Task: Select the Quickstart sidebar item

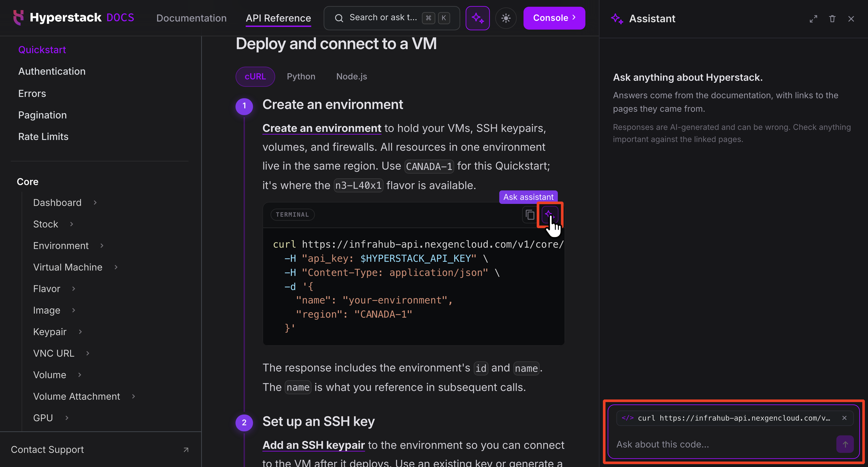Action: (x=42, y=50)
